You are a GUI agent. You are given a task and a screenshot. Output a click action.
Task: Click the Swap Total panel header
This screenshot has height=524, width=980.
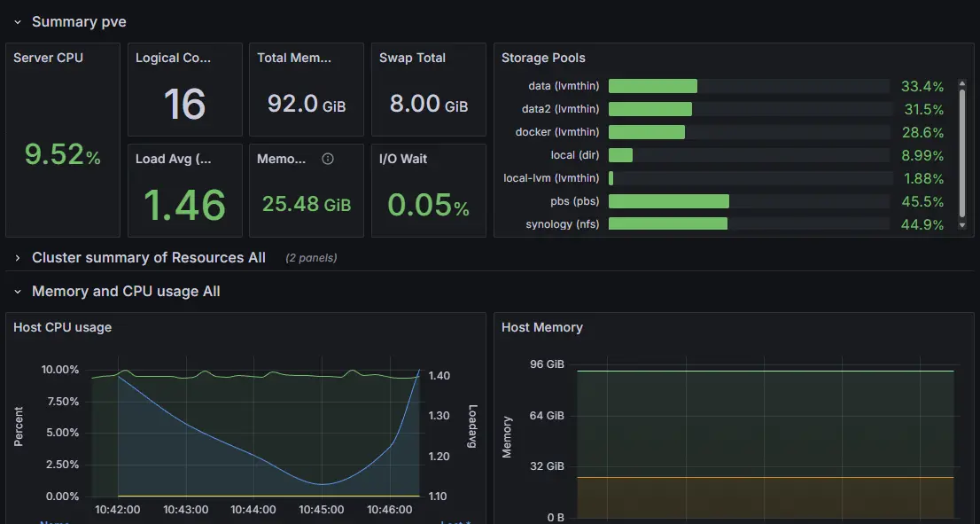pyautogui.click(x=412, y=58)
